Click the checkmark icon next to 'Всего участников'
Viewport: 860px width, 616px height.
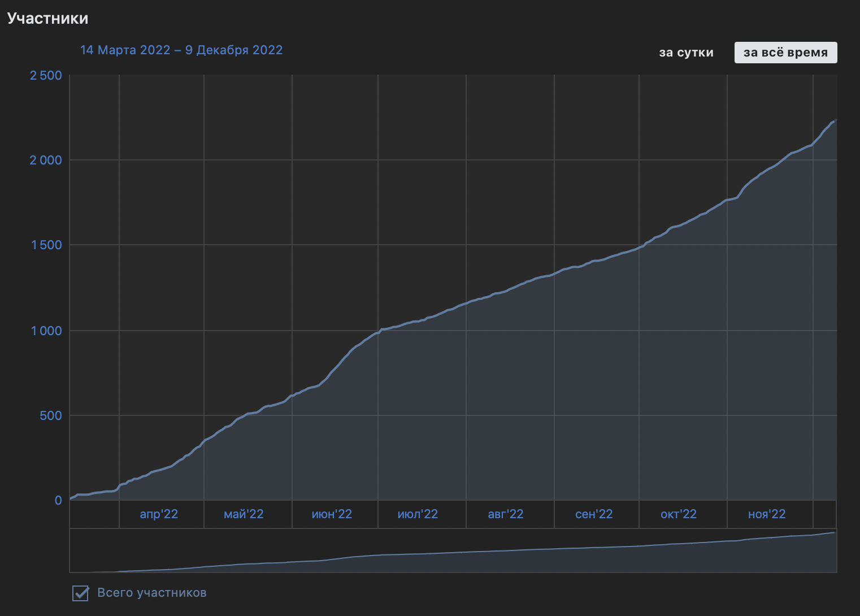coord(80,593)
